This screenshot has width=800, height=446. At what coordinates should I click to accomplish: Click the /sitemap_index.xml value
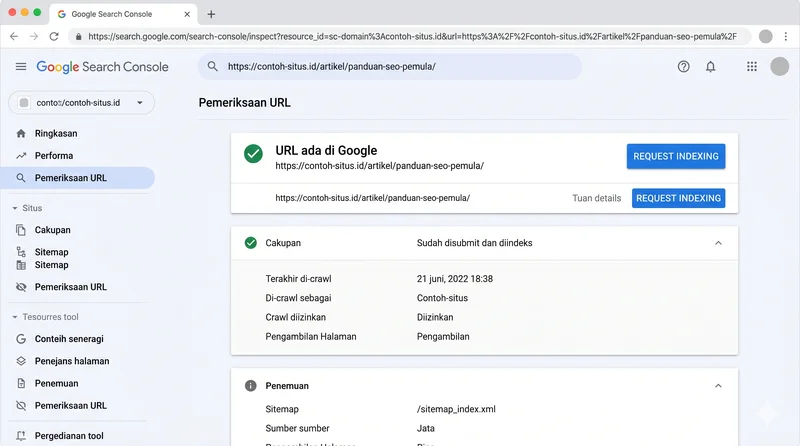pos(456,409)
